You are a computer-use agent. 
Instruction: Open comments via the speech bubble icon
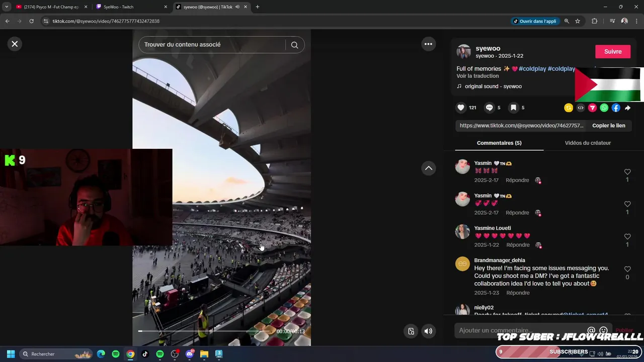point(489,108)
